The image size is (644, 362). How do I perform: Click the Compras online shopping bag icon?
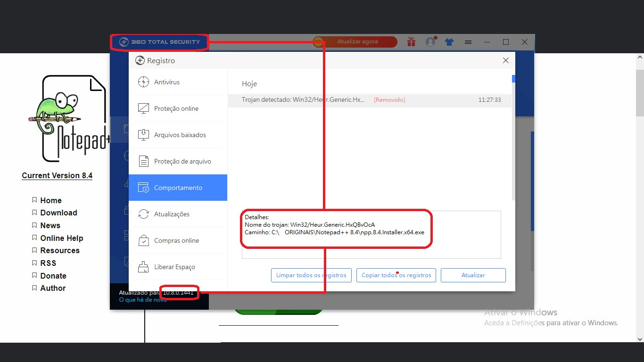point(143,240)
